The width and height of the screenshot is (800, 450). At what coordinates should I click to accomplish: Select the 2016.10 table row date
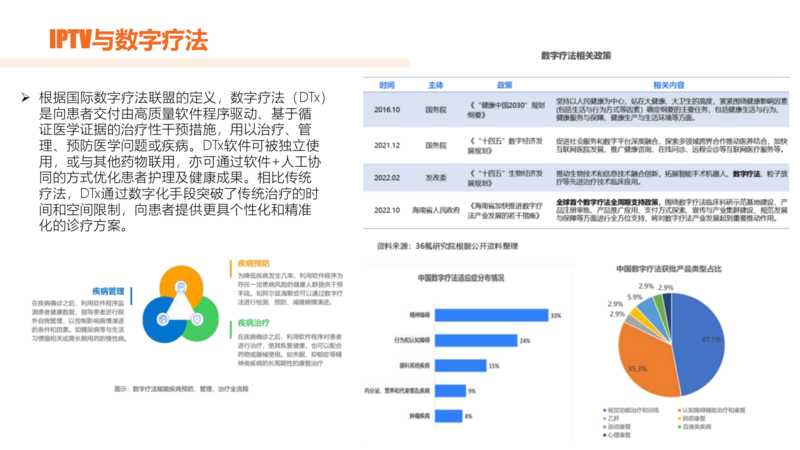point(387,108)
